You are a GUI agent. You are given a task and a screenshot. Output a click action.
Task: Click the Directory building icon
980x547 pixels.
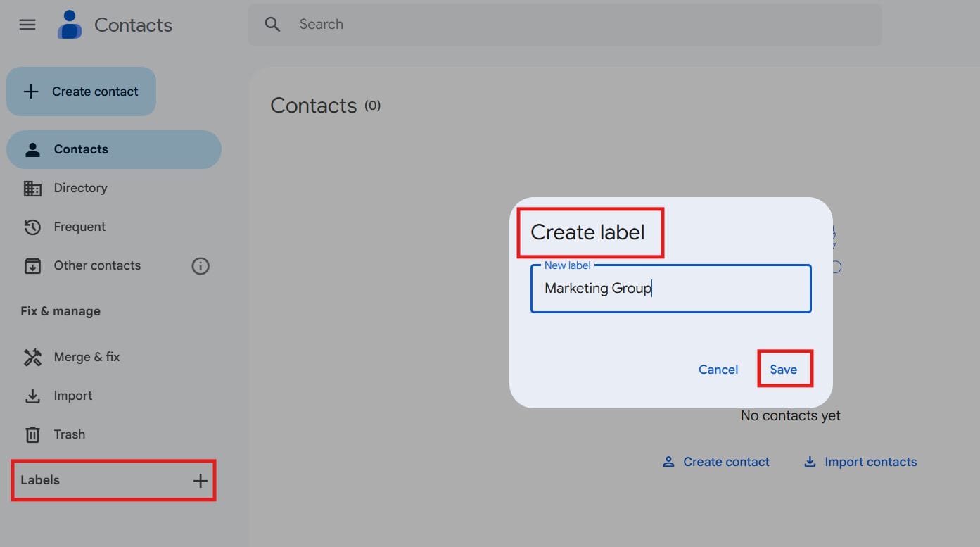(x=33, y=189)
